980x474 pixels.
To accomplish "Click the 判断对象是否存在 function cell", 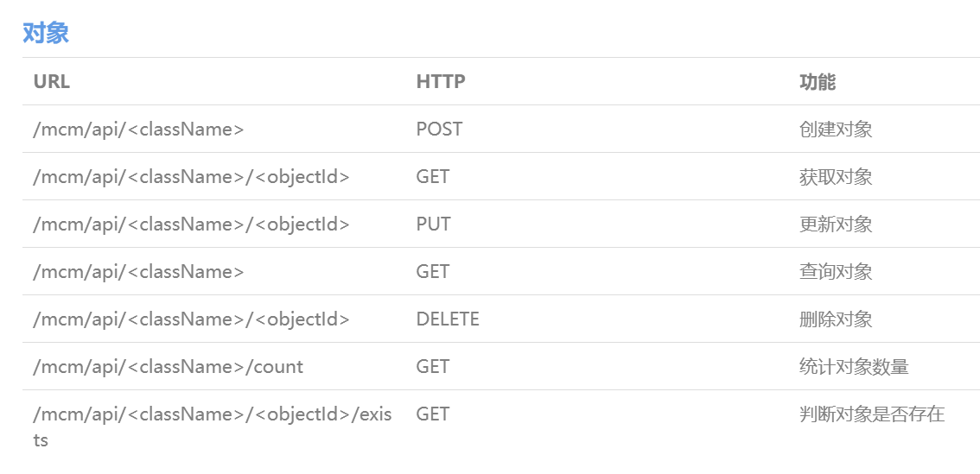I will click(x=872, y=414).
